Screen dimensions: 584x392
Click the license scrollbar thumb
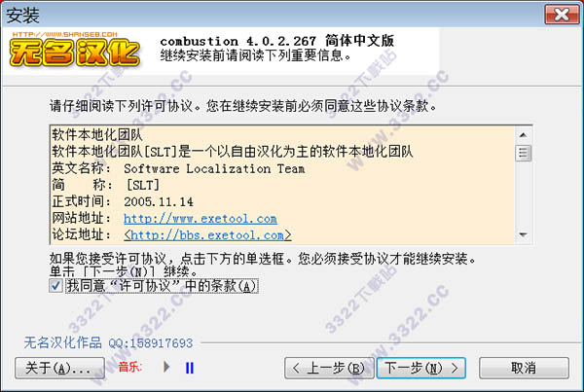[x=524, y=153]
